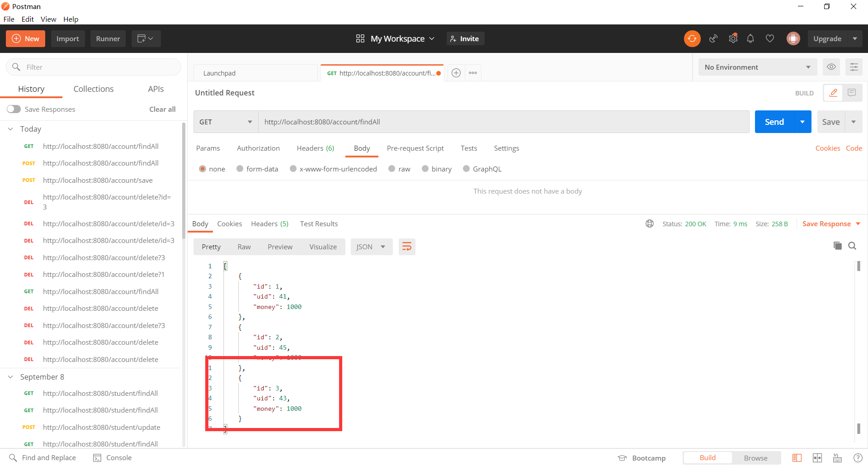Toggle the wrap lines icon in response
Viewport: 868px width, 466px height.
click(407, 247)
